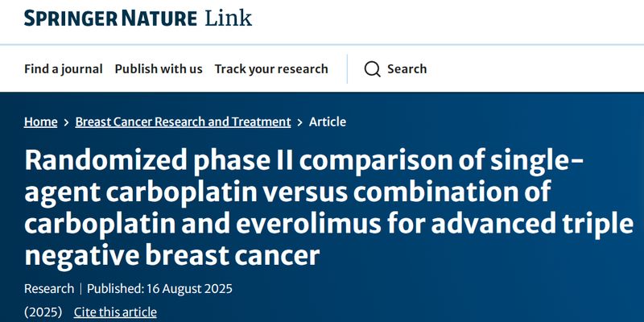Click the (2025) year text
The image size is (644, 322).
click(43, 312)
